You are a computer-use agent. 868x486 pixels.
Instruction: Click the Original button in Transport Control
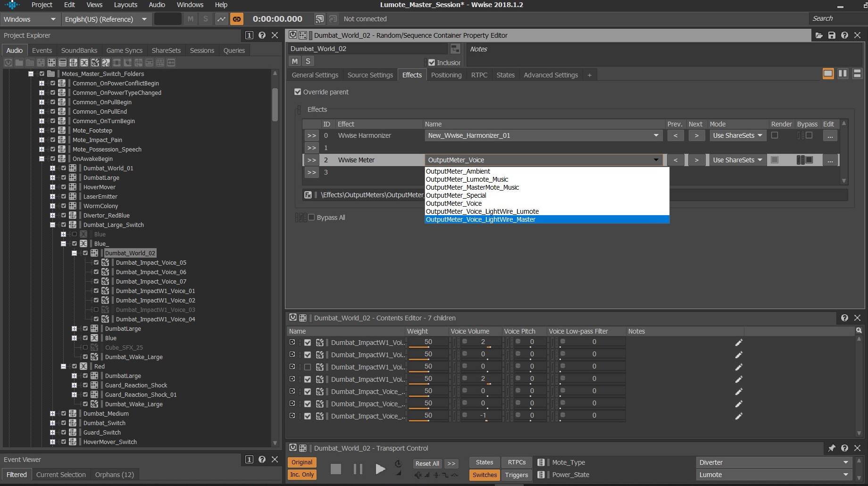(302, 462)
